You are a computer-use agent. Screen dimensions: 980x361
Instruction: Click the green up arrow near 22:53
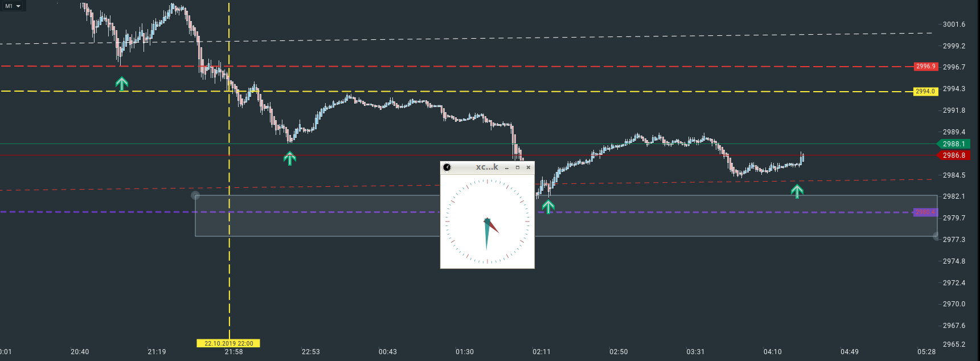(x=290, y=158)
